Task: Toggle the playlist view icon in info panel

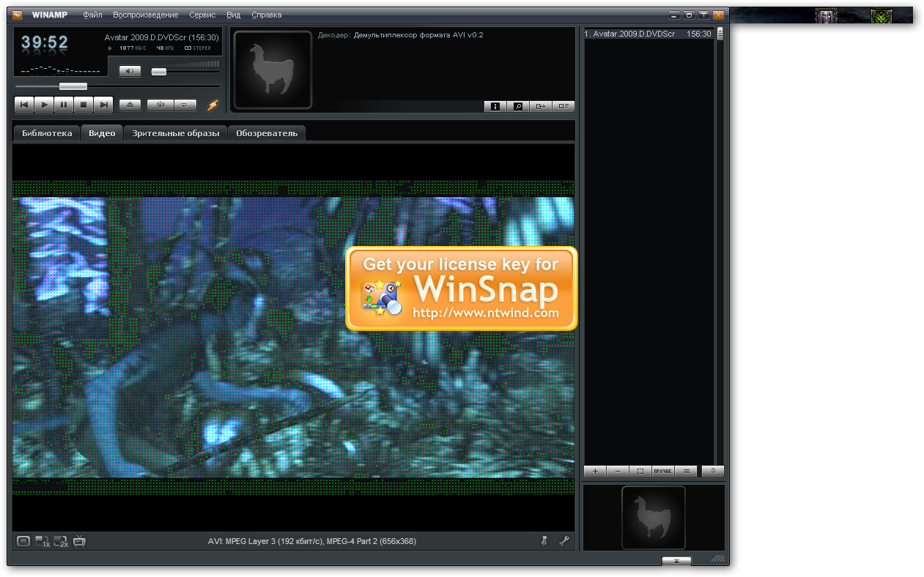Action: pyautogui.click(x=563, y=106)
